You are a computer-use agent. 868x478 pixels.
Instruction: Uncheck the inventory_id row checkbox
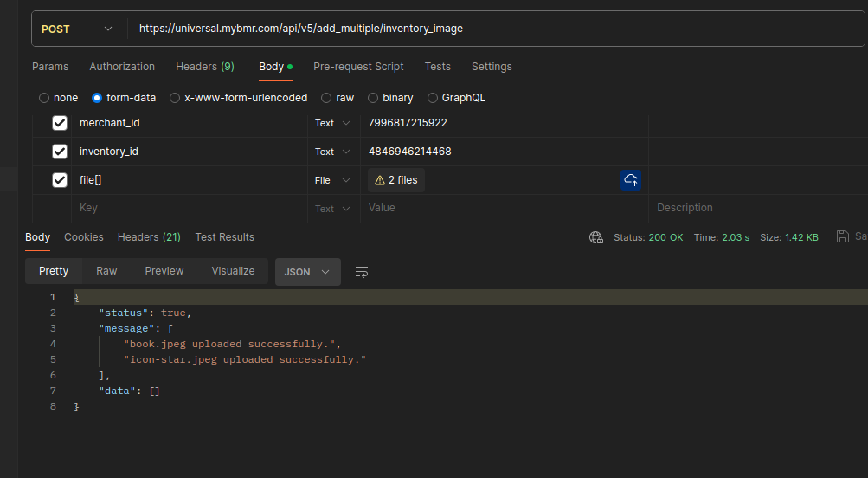[60, 152]
